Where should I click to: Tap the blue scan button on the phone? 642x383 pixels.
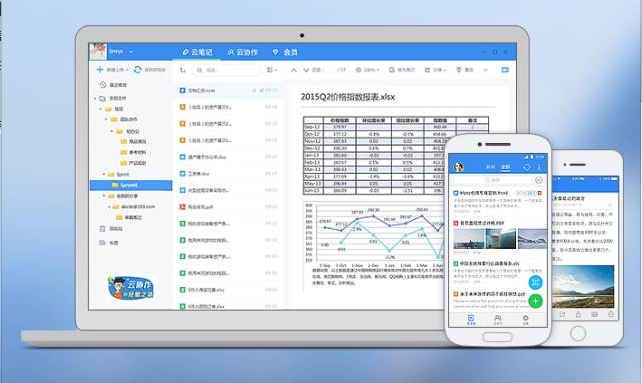pyautogui.click(x=535, y=282)
